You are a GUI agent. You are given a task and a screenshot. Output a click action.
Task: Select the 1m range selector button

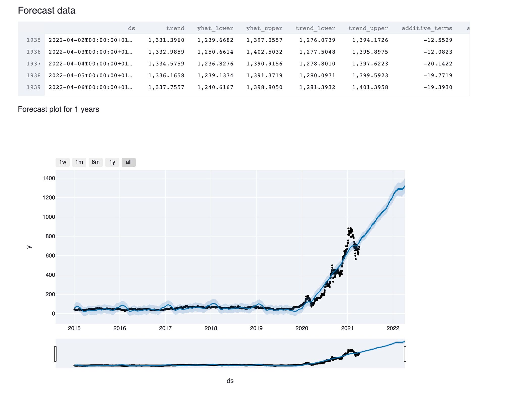(x=79, y=162)
